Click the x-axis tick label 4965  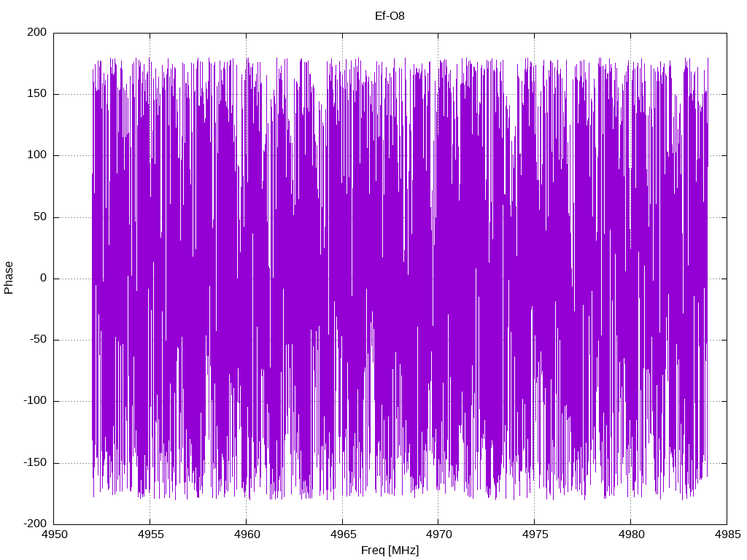343,534
